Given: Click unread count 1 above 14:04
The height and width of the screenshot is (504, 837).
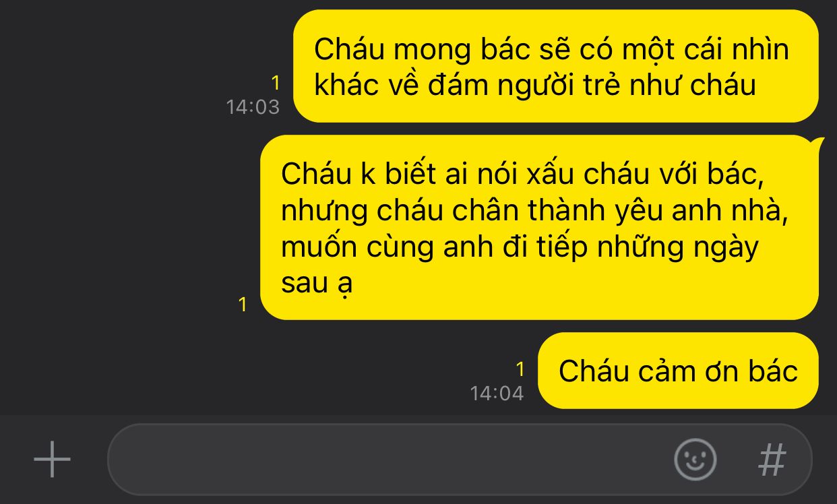Looking at the screenshot, I should 520,369.
